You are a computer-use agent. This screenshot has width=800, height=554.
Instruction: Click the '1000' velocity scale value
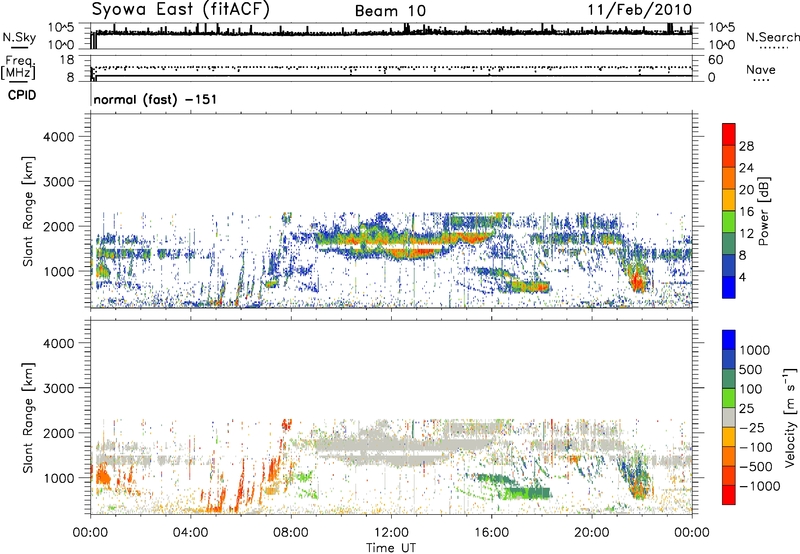coord(755,350)
